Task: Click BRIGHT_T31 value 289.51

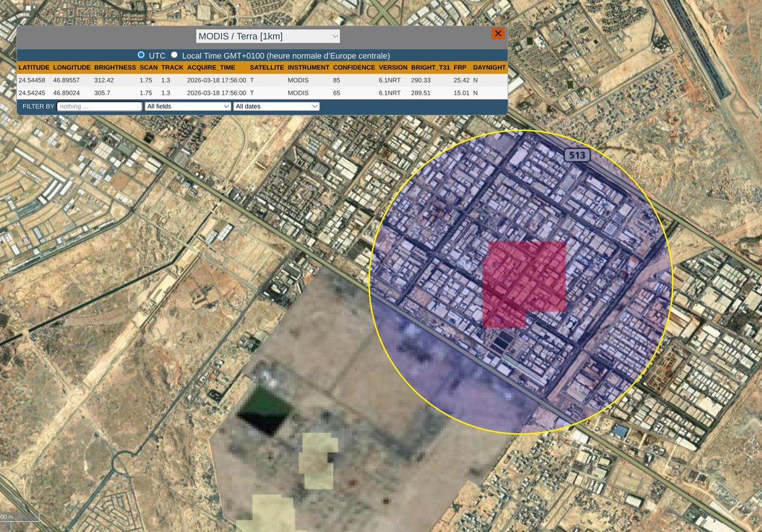Action: [421, 93]
